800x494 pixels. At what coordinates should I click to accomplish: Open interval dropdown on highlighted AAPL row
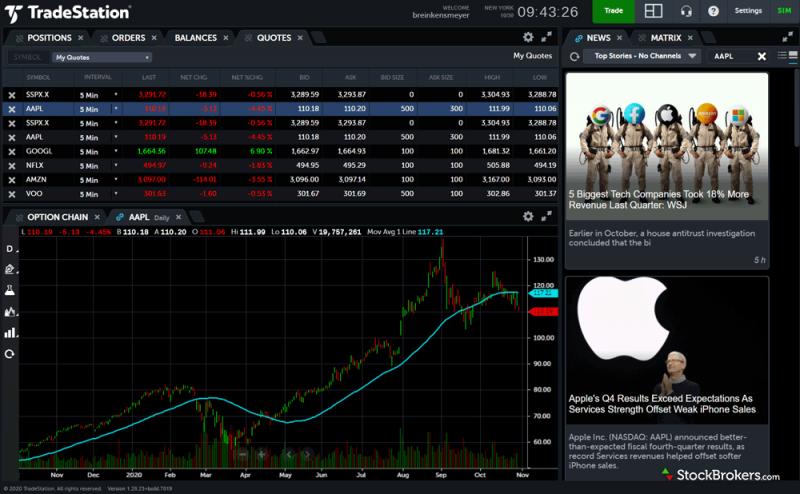tap(116, 109)
